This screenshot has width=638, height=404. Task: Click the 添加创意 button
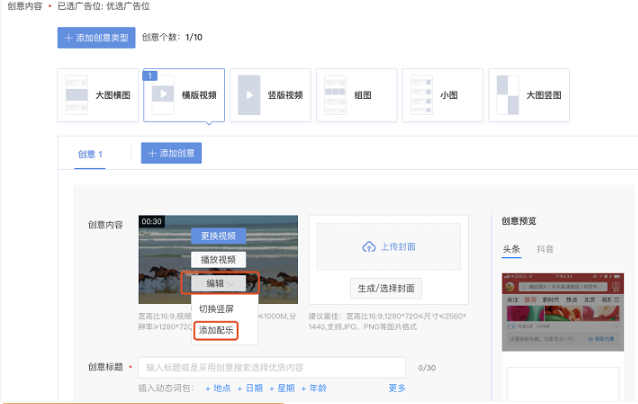click(172, 154)
